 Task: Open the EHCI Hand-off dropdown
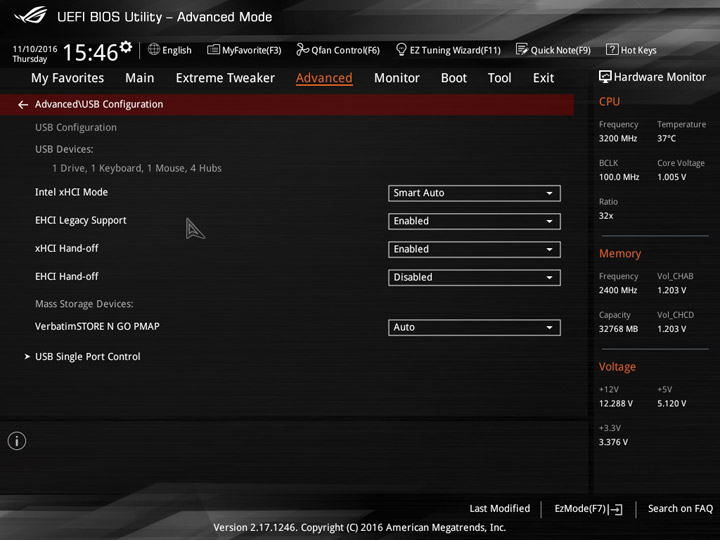pos(474,277)
